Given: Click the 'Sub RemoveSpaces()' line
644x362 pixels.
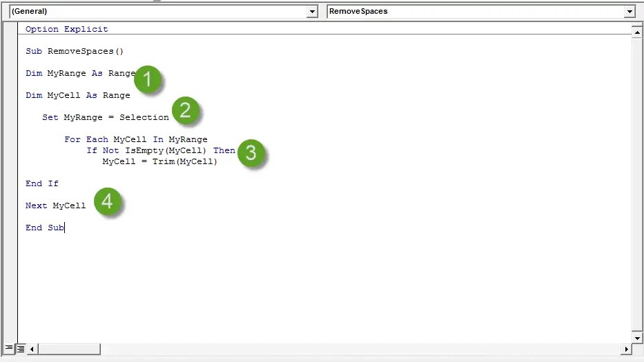Looking at the screenshot, I should coord(75,51).
